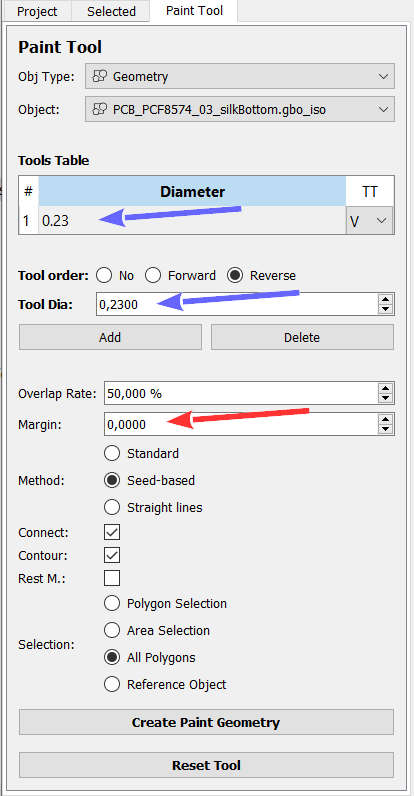This screenshot has width=414, height=796.
Task: Click the Reset Tool button
Action: (x=206, y=765)
